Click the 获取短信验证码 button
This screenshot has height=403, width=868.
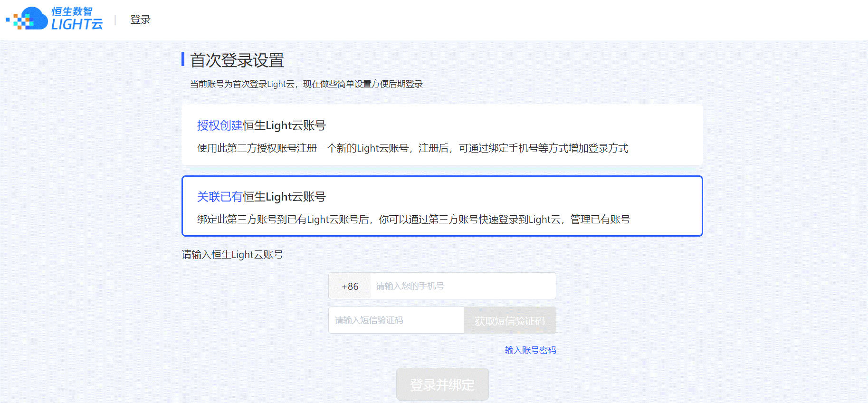point(510,320)
